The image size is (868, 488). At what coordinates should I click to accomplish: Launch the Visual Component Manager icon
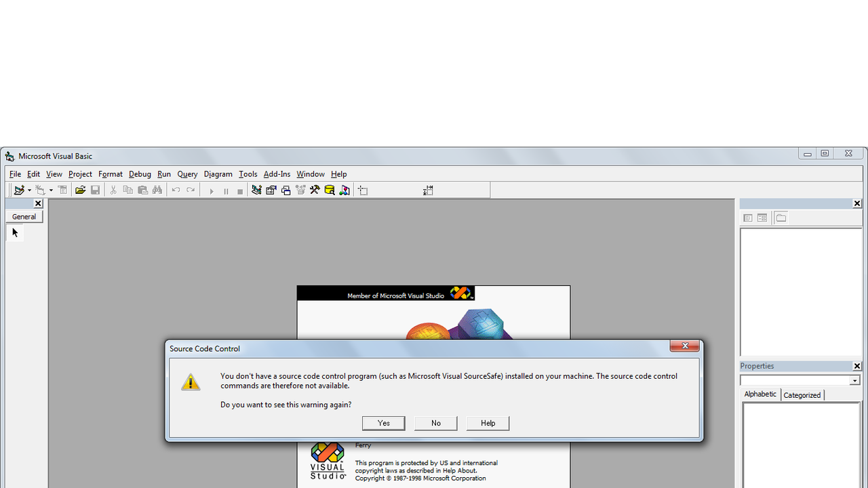click(x=344, y=190)
